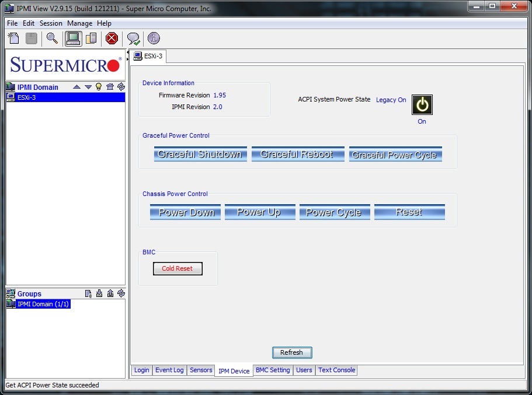Viewport: 532px width, 395px height.
Task: Select the IPM Device tab
Action: [234, 370]
